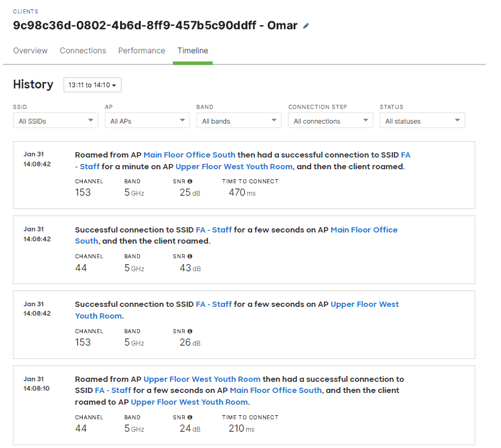Open the All connections step filter
Image resolution: width=501 pixels, height=448 pixels.
point(330,121)
